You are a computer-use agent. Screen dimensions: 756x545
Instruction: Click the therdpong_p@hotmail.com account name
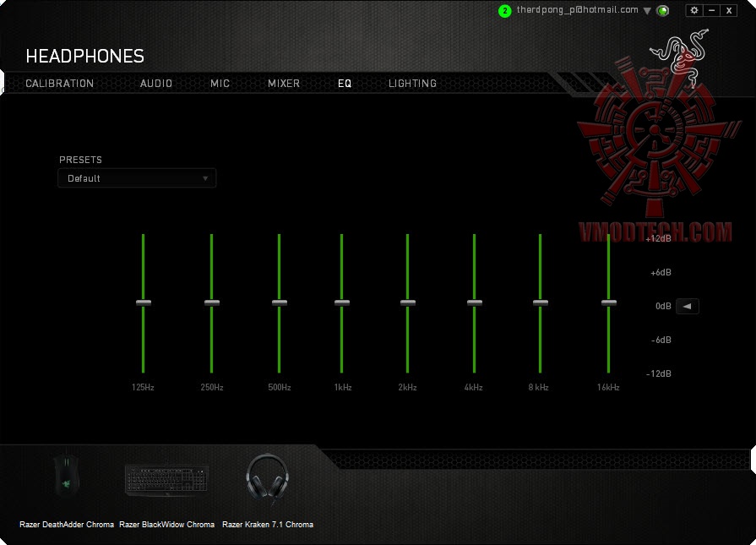[x=577, y=9]
